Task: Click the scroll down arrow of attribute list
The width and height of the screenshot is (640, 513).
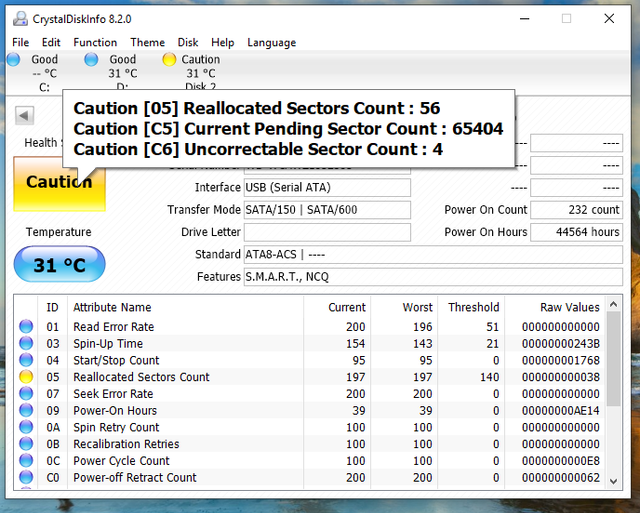Action: point(613,481)
